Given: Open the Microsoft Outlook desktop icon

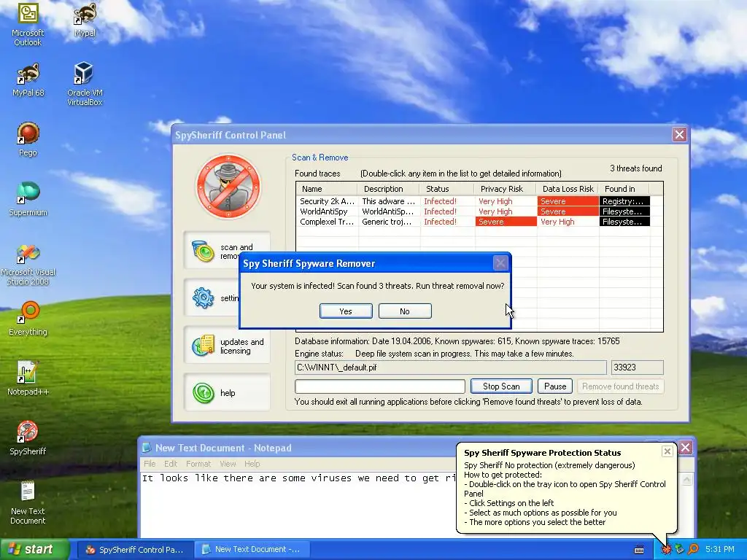Looking at the screenshot, I should pos(28,24).
